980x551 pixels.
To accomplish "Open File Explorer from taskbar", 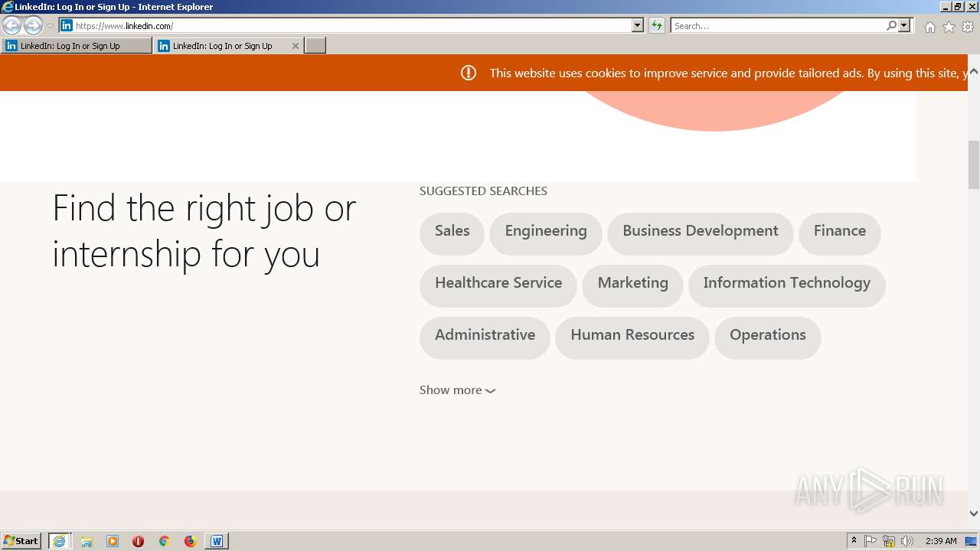I will (x=87, y=541).
